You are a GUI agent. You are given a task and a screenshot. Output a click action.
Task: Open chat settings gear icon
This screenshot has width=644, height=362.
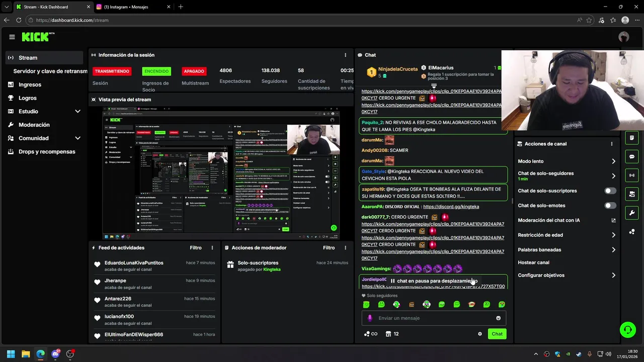pos(480,334)
